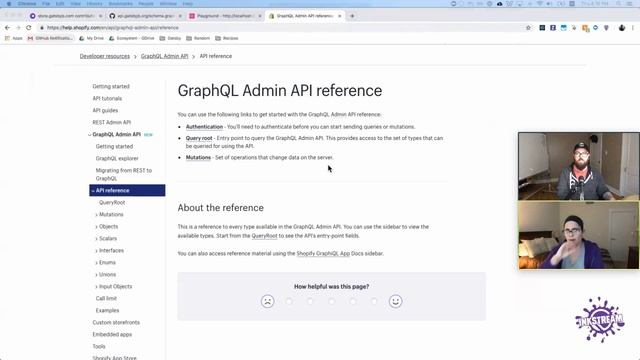Click the sad face rating icon

[x=267, y=301]
